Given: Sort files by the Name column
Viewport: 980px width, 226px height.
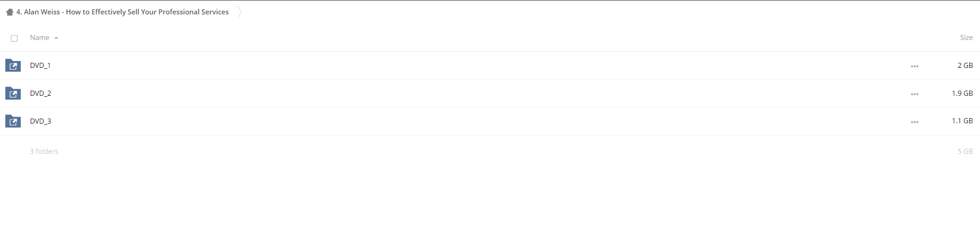Looking at the screenshot, I should (40, 38).
